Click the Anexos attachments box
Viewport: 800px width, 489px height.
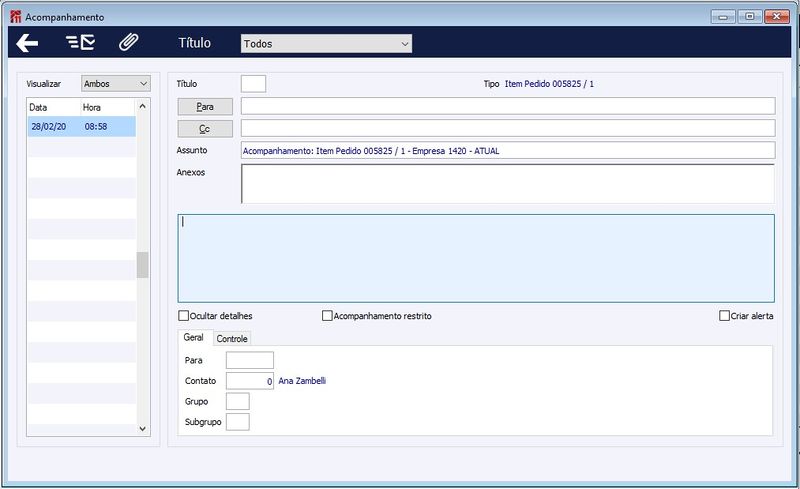pos(508,184)
